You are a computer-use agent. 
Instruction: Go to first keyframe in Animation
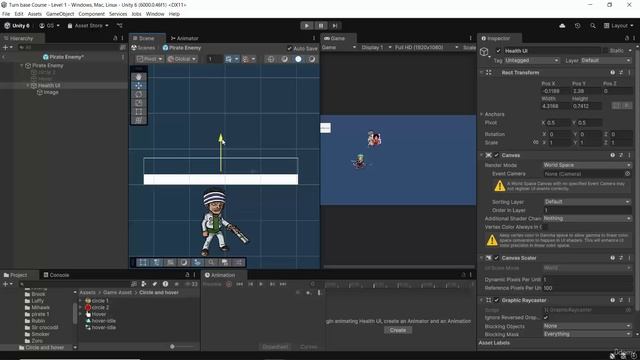240,284
